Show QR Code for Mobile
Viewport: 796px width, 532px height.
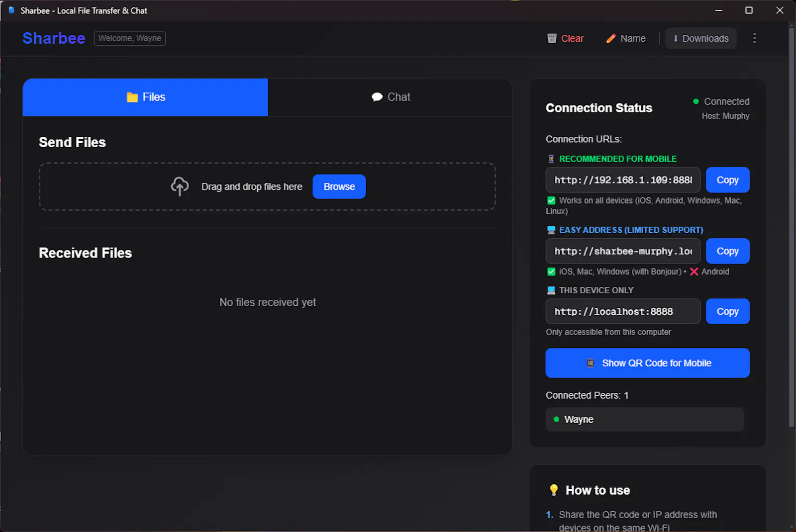click(x=647, y=363)
